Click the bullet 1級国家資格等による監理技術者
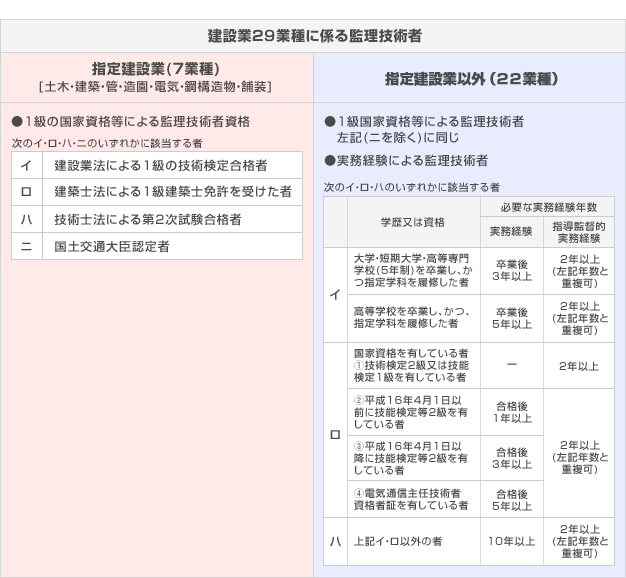 424,121
